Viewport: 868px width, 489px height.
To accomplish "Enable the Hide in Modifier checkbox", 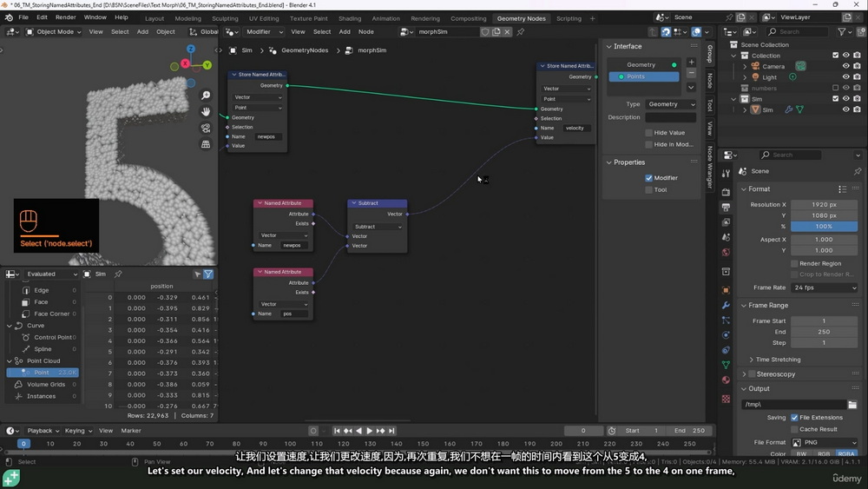I will point(648,144).
